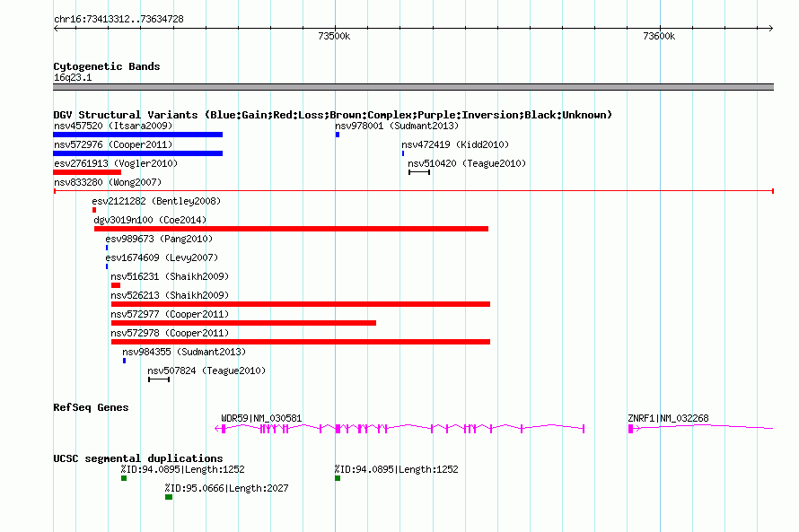799x532 pixels.
Task: Click the chr16:73413312..73634728 coordinate label
Action: (x=119, y=19)
